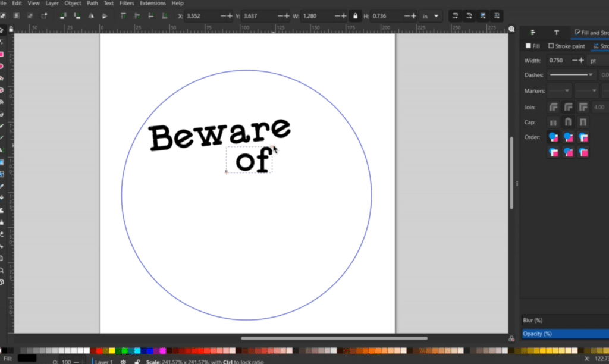The height and width of the screenshot is (364, 609).
Task: Select the first join style icon
Action: coord(553,108)
